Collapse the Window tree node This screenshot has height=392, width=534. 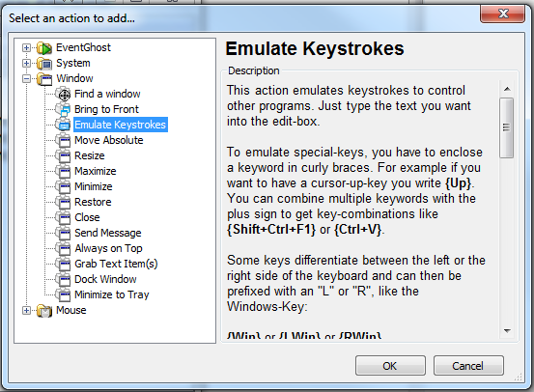[x=26, y=78]
